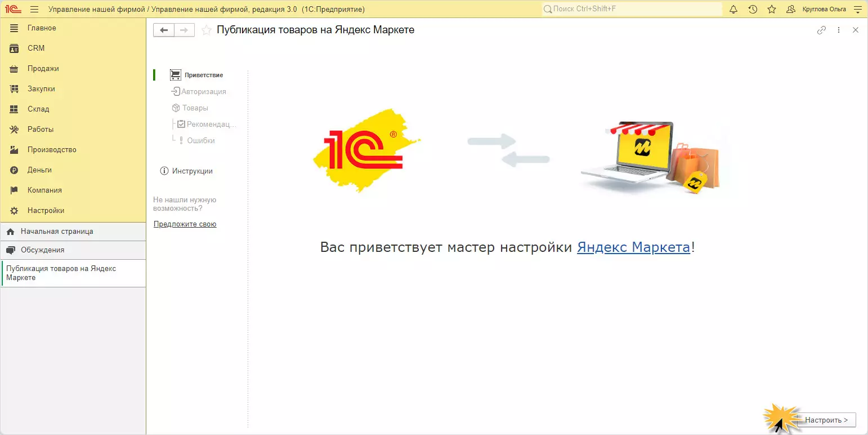Open the notifications bell icon
This screenshot has width=868, height=435.
click(x=733, y=9)
